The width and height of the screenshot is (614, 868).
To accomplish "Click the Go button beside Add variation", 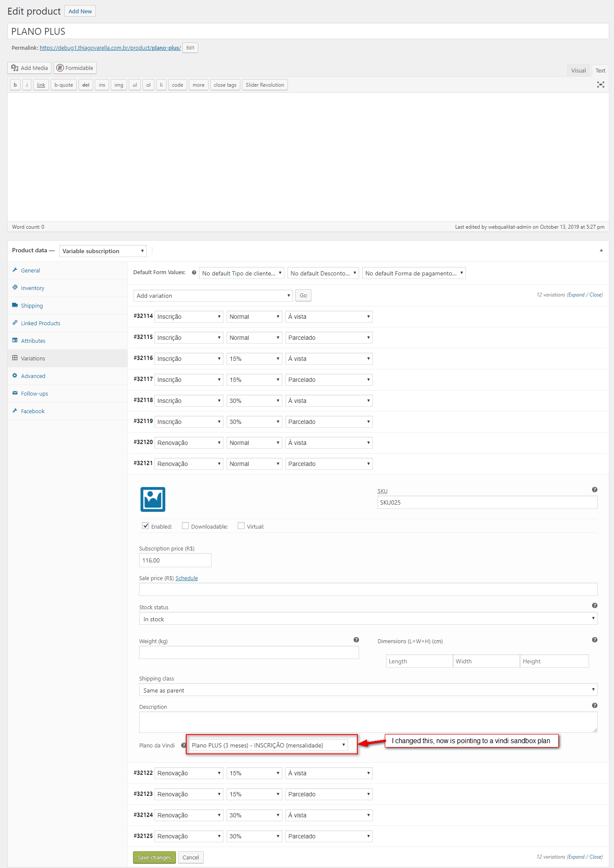I will coord(303,296).
